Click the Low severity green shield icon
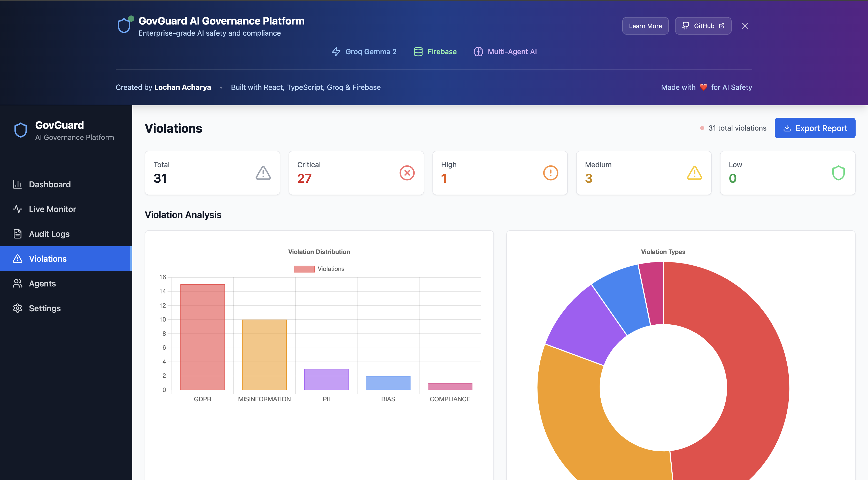868x480 pixels. click(838, 173)
